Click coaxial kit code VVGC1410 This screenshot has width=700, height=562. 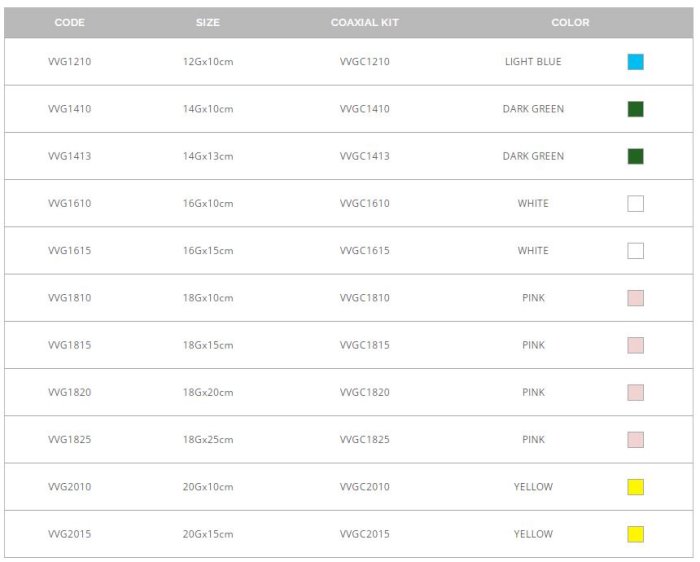point(365,109)
